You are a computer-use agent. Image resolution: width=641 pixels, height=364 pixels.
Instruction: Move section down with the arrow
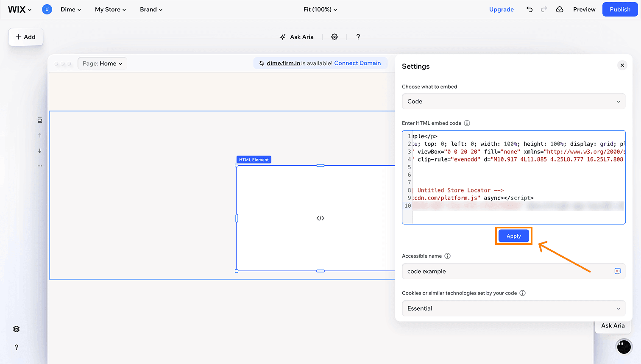40,151
